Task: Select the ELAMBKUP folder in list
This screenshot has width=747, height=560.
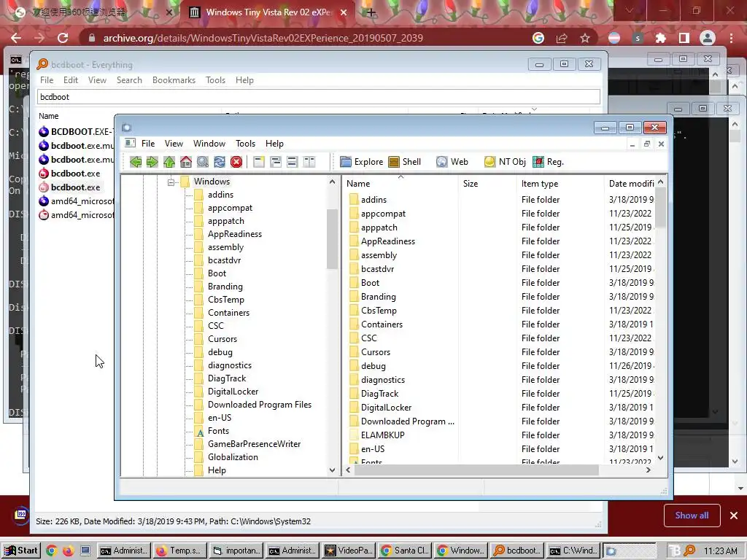Action: click(x=382, y=435)
